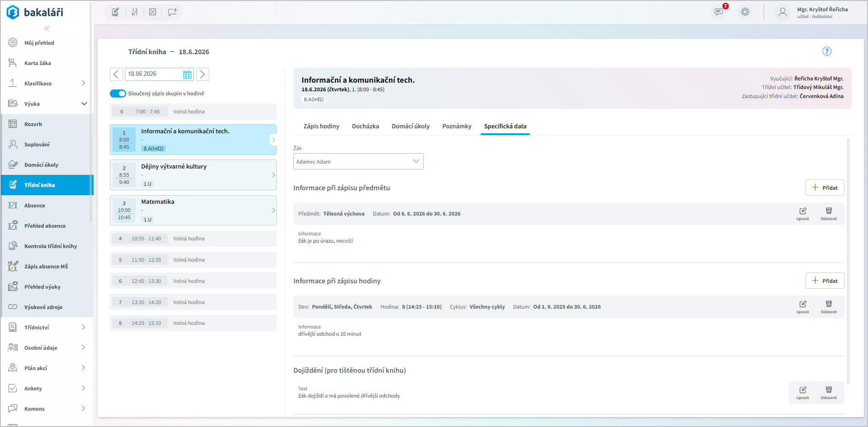This screenshot has width=868, height=427.
Task: Select the Volná hodina row at 10:55 - 11:40
Action: coord(193,239)
